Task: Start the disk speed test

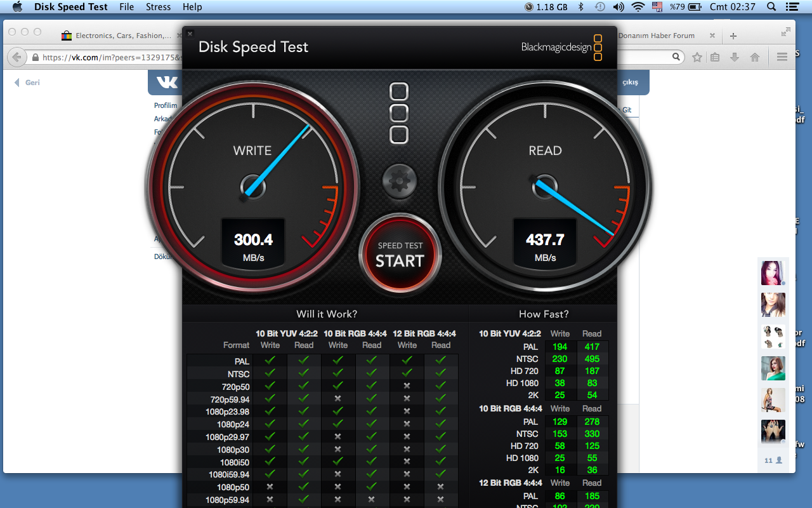Action: (400, 254)
